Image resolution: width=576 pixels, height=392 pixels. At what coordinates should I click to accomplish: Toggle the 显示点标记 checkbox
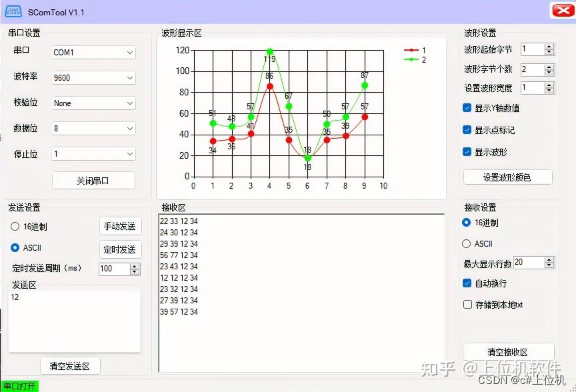tap(467, 130)
